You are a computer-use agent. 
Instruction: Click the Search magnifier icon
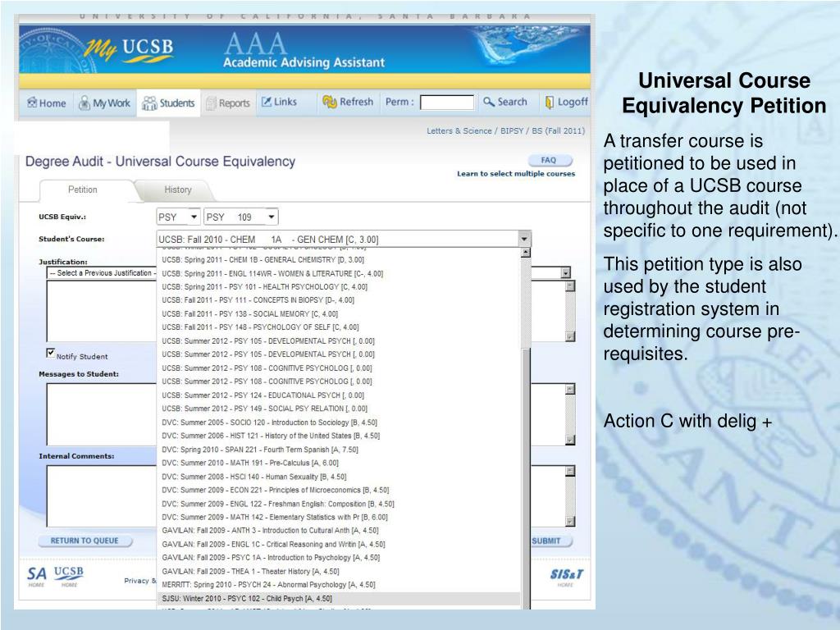point(489,101)
